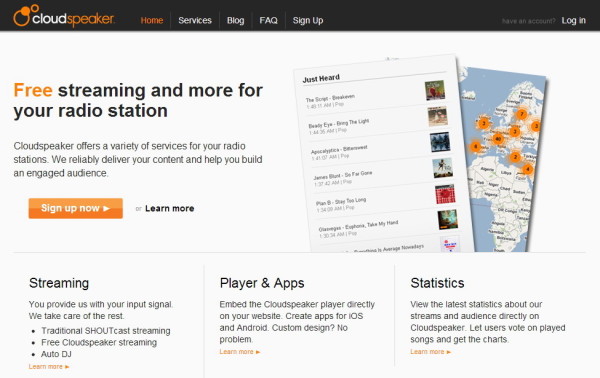Click the Streaming heading
Image resolution: width=600 pixels, height=378 pixels.
(x=59, y=283)
